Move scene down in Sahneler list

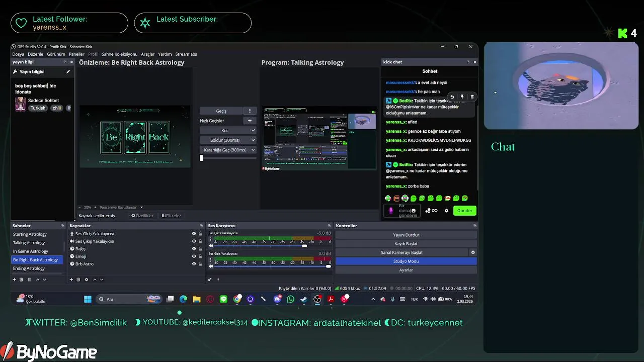coord(44,280)
